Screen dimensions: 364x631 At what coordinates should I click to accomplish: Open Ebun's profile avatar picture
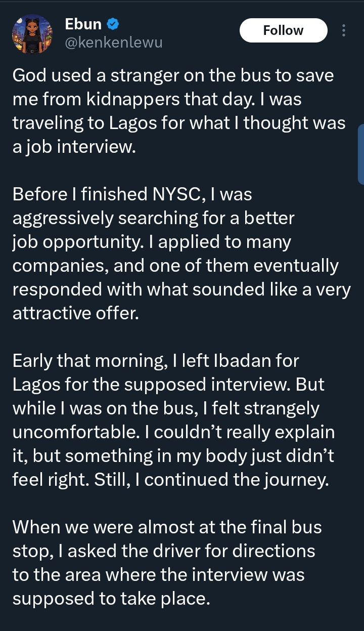pyautogui.click(x=32, y=33)
